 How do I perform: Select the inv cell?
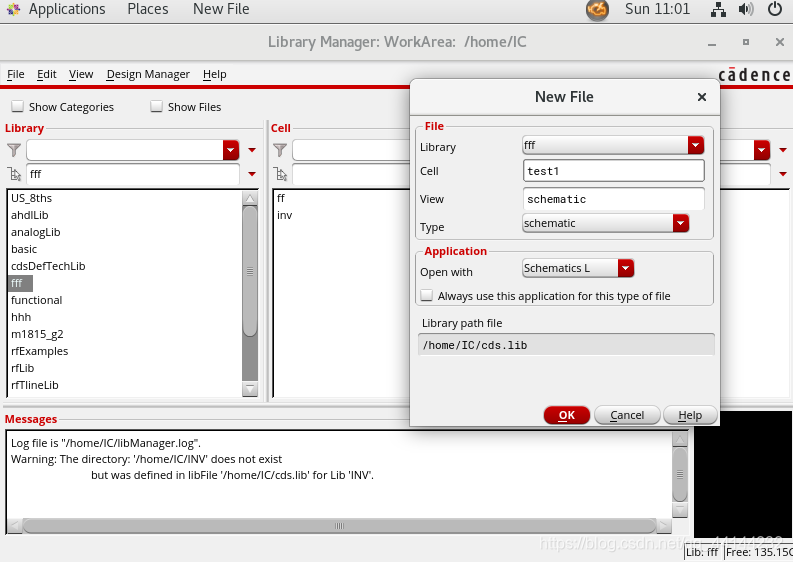click(284, 215)
